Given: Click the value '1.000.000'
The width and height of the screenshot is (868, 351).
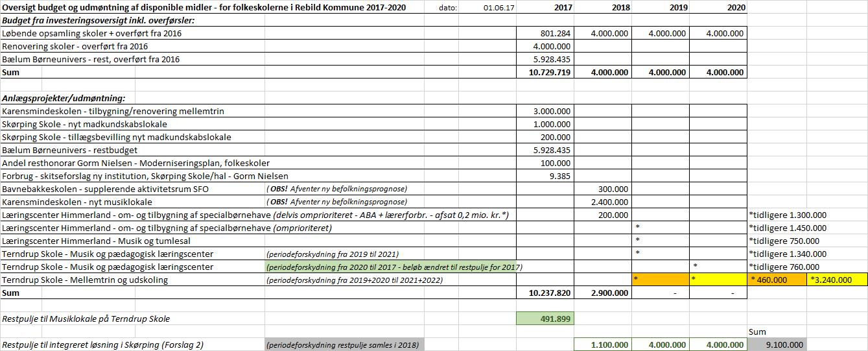Looking at the screenshot, I should 552,124.
